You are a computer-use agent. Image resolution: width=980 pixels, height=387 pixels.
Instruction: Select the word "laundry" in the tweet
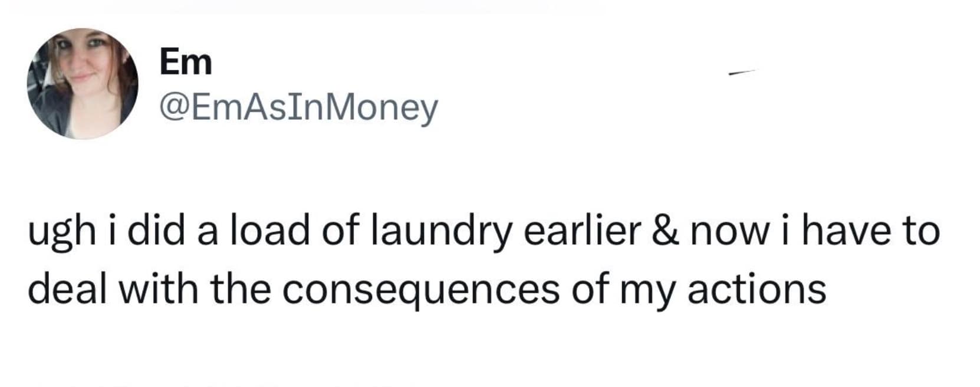coord(442,231)
